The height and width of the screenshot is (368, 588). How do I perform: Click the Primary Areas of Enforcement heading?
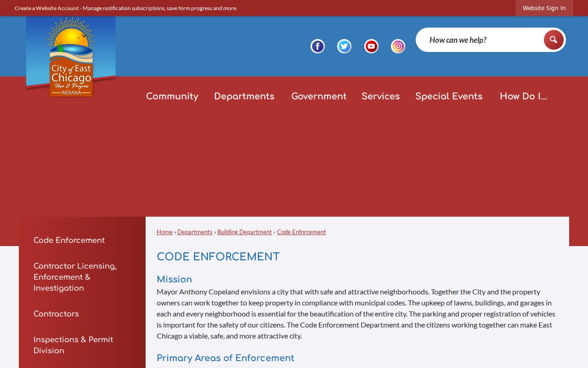pos(226,358)
